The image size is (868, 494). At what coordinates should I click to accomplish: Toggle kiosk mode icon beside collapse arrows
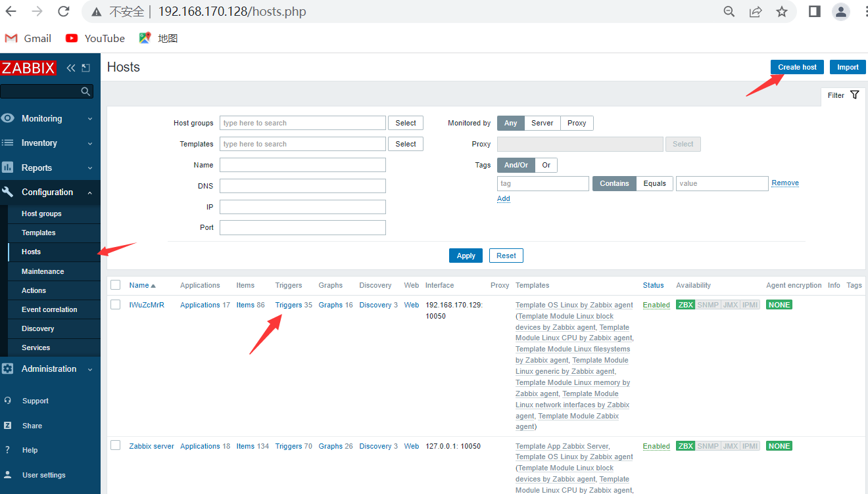coord(86,68)
